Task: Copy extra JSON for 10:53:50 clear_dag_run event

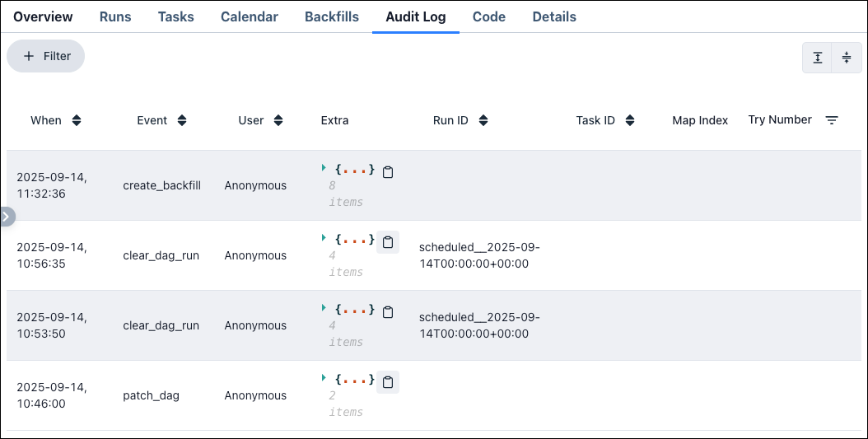Action: pos(388,312)
